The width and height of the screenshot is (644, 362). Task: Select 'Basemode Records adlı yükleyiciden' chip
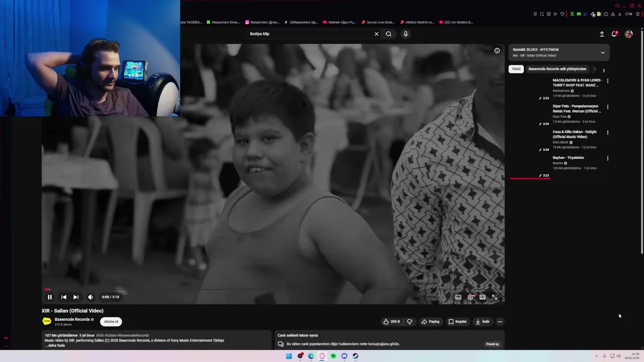point(557,69)
